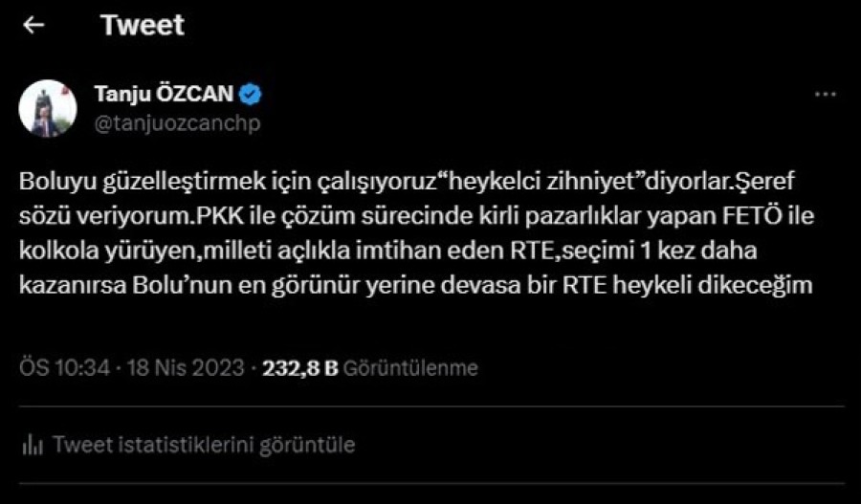Click the blue verified badge

(x=253, y=94)
